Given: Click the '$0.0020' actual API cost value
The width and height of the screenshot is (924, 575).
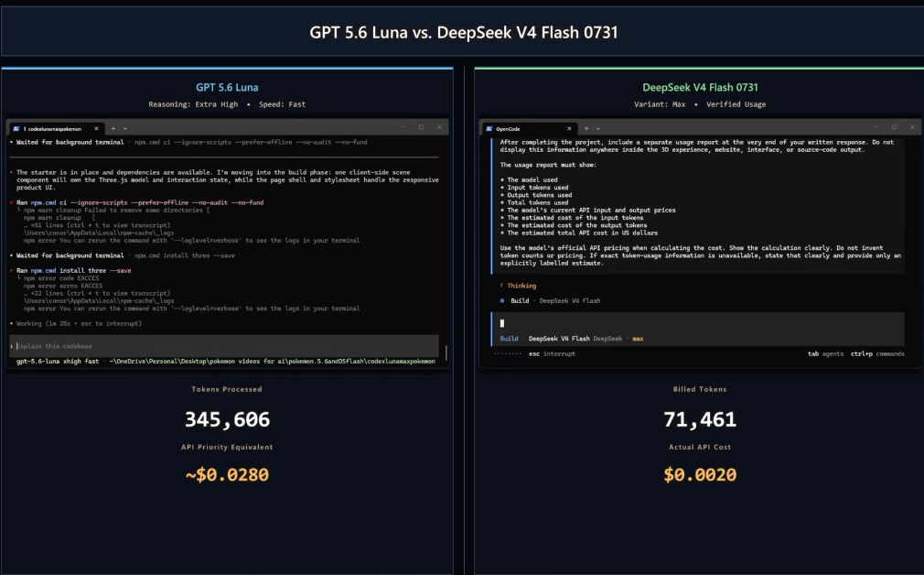Looking at the screenshot, I should pyautogui.click(x=700, y=475).
